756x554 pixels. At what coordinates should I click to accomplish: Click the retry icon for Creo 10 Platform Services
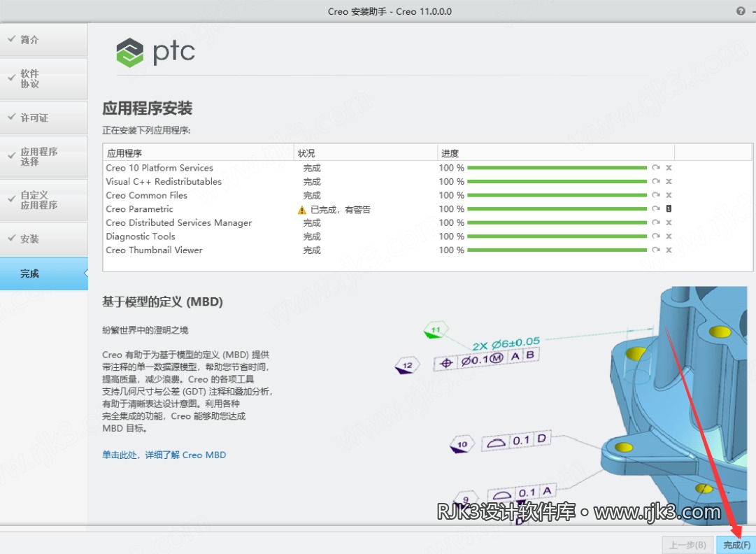[656, 168]
